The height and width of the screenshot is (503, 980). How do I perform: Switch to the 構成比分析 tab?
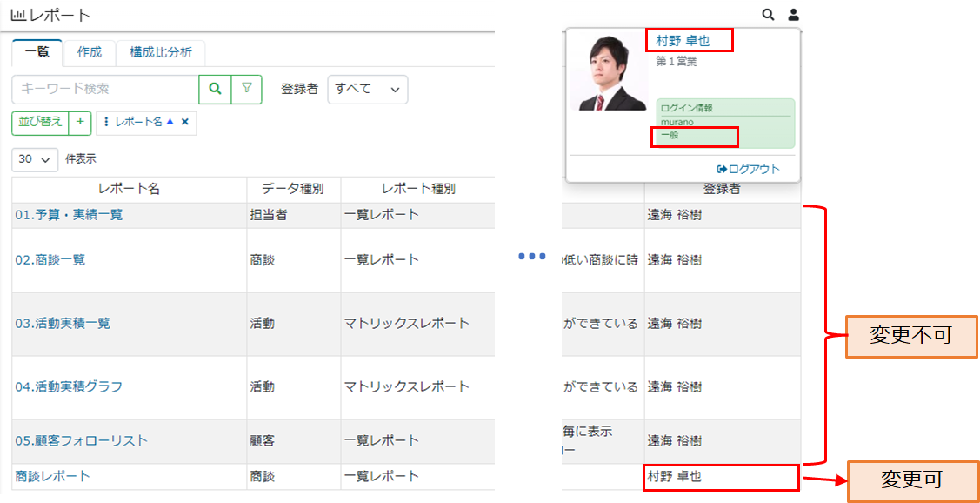point(161,52)
